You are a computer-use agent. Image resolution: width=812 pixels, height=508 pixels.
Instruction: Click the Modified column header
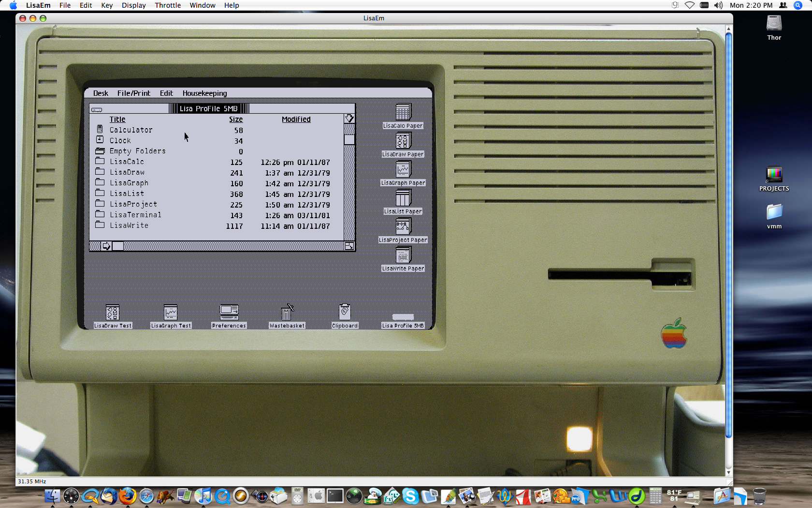296,120
